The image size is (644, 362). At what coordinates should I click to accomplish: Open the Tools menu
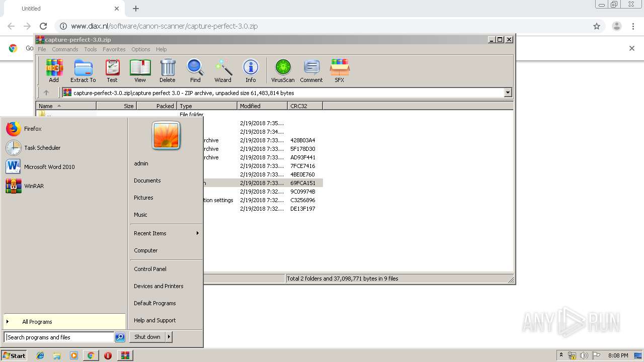click(91, 49)
